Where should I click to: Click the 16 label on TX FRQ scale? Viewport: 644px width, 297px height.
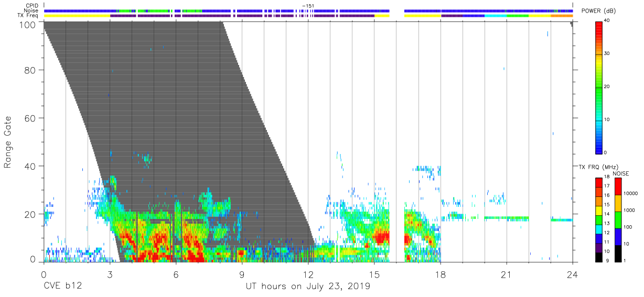(x=607, y=196)
